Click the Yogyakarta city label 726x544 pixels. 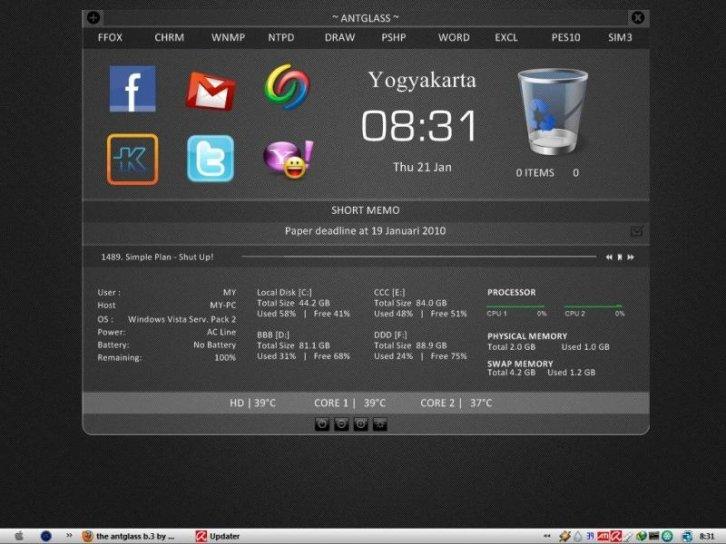pos(422,81)
